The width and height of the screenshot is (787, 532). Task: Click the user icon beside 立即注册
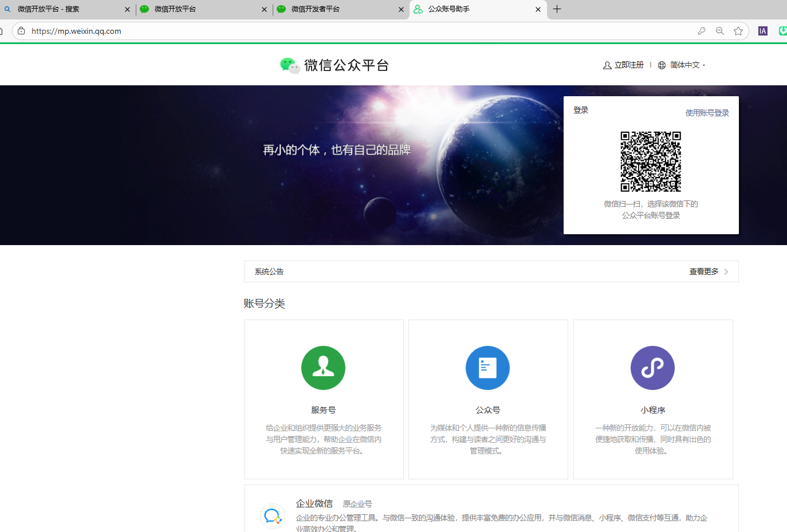tap(607, 65)
